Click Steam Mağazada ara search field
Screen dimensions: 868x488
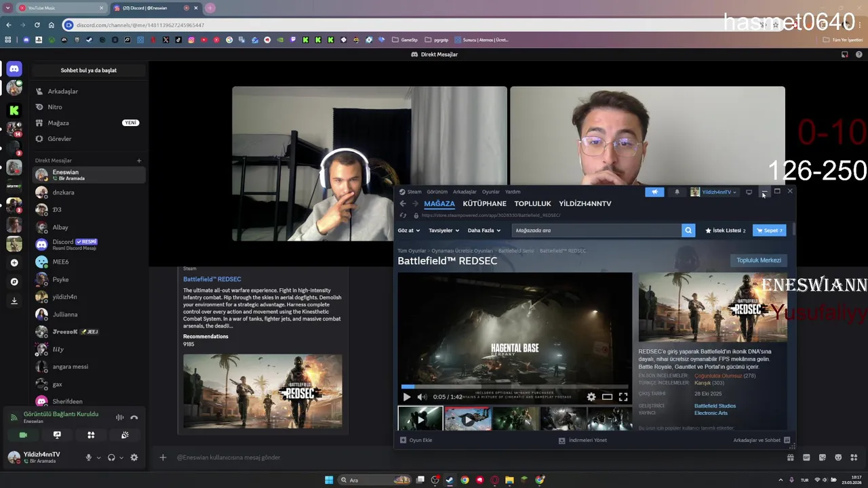pyautogui.click(x=597, y=230)
